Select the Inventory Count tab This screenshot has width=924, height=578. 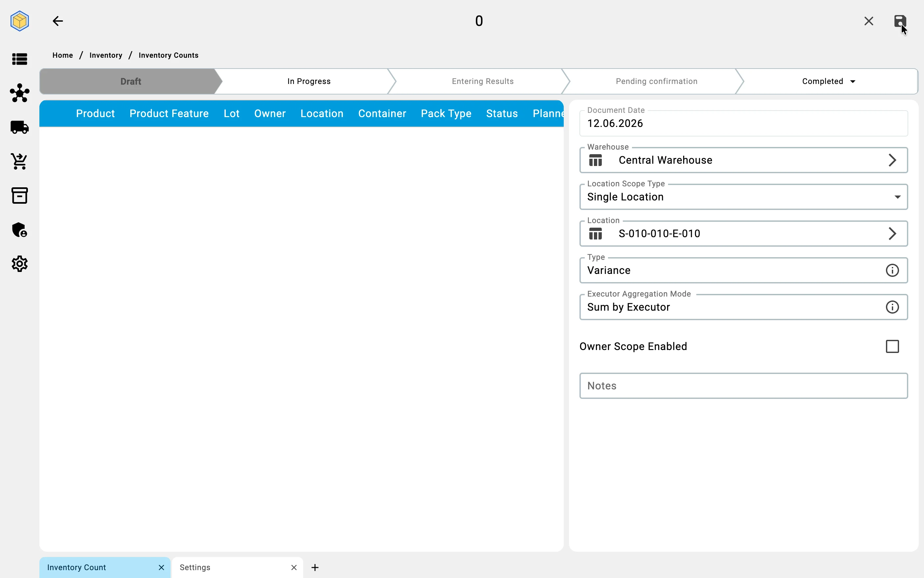(76, 567)
